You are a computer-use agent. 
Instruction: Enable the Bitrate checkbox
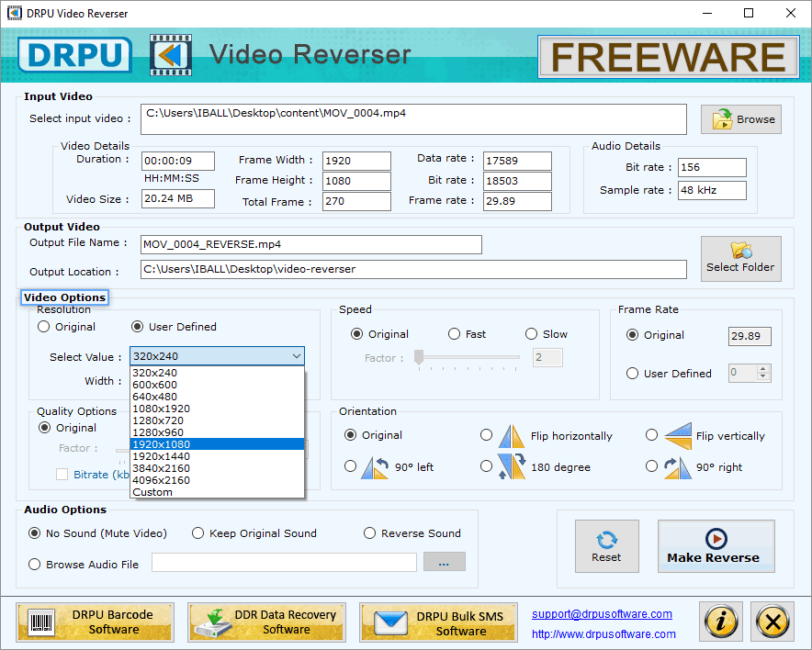62,474
